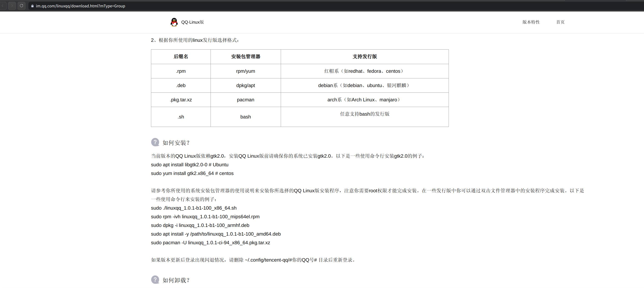Image resolution: width=644 pixels, height=288 pixels.
Task: Click the browser reload icon
Action: [21, 6]
